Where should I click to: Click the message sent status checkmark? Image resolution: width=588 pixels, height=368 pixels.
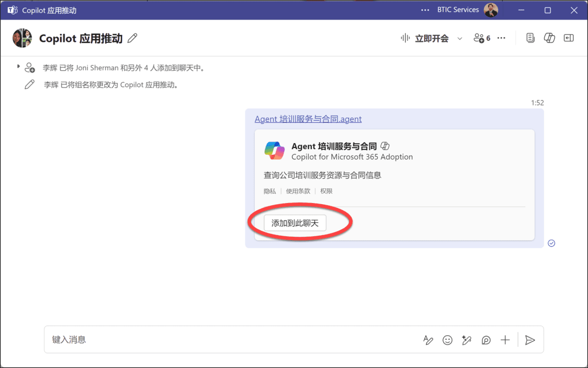click(551, 243)
